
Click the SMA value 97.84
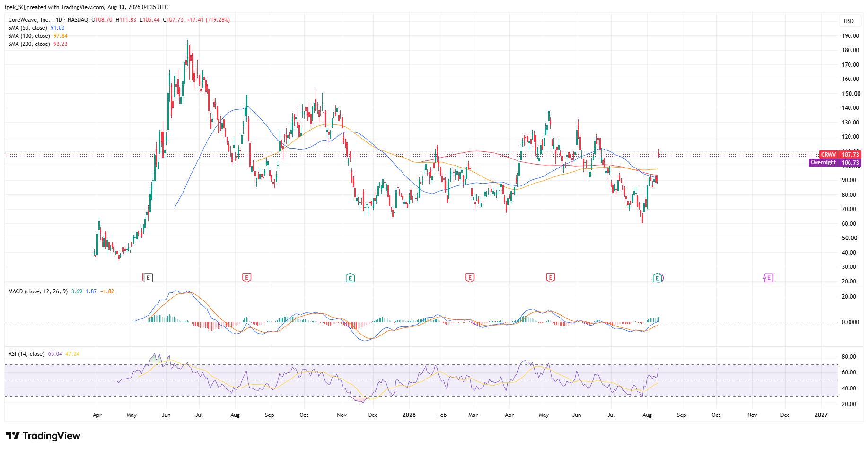tap(61, 36)
